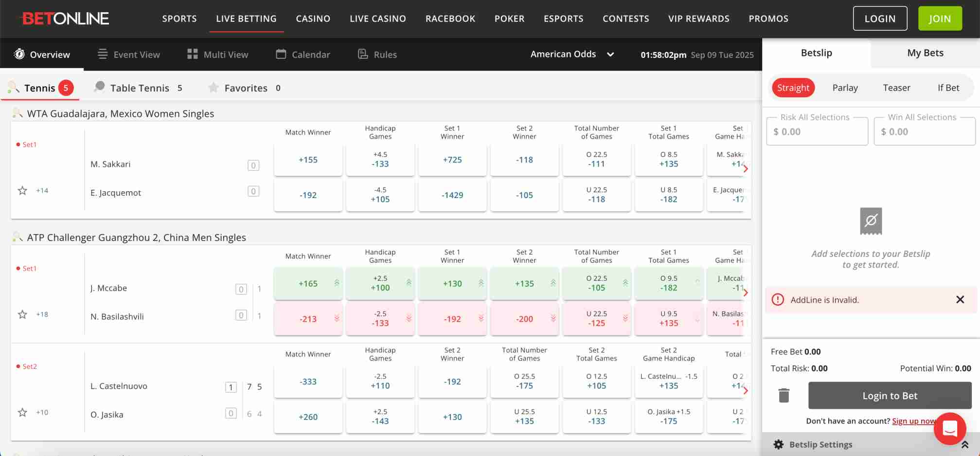The width and height of the screenshot is (980, 456).
Task: Open the Betslip Settings gear
Action: [x=779, y=444]
